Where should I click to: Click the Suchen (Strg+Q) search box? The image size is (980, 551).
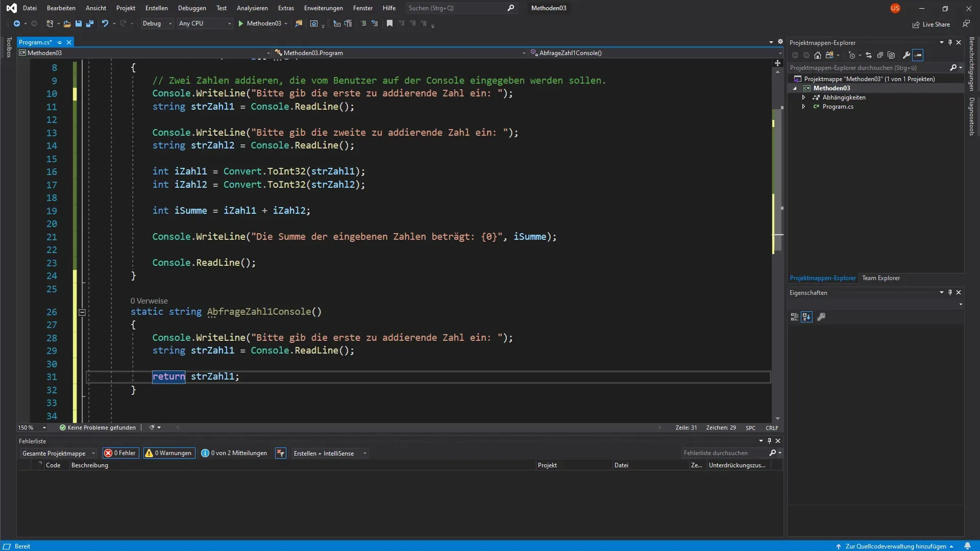461,8
